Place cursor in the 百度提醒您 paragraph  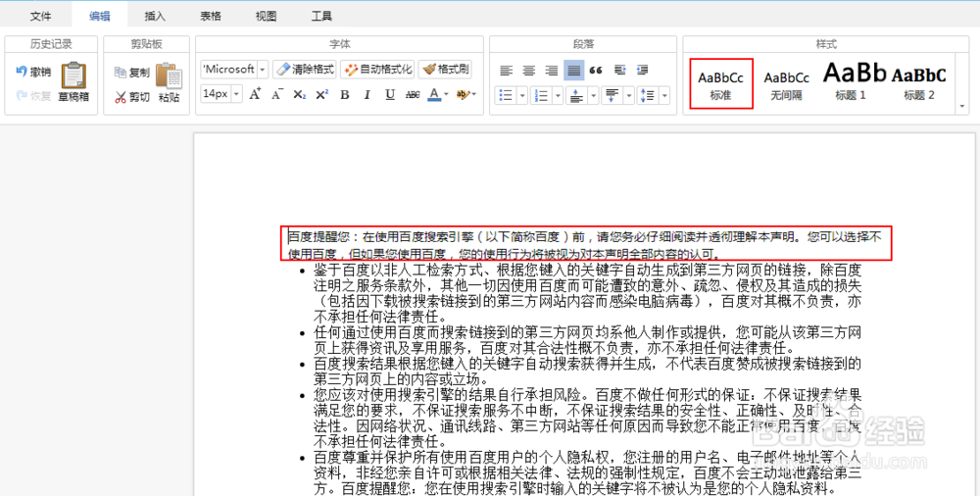tap(585, 245)
